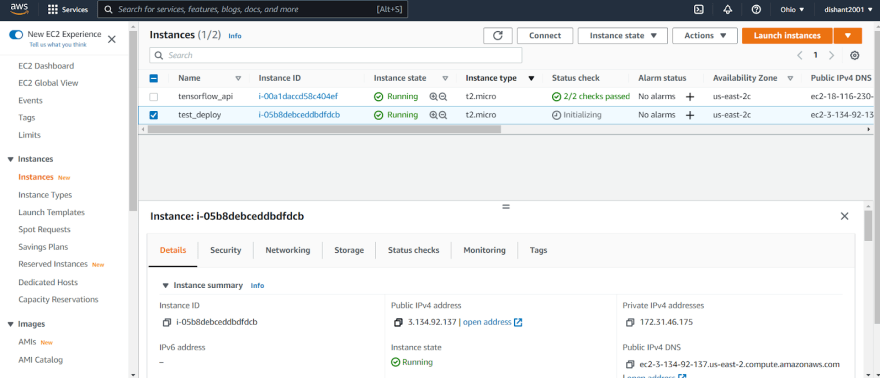Go to next page arrow

tap(832, 55)
